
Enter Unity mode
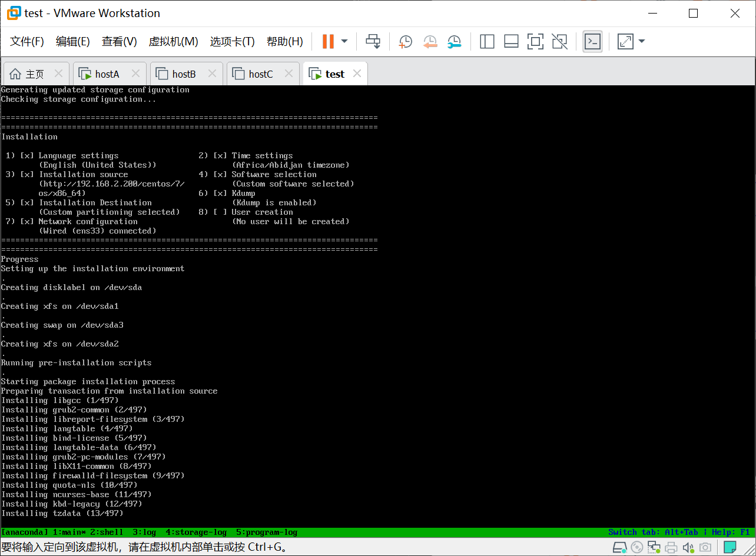559,41
